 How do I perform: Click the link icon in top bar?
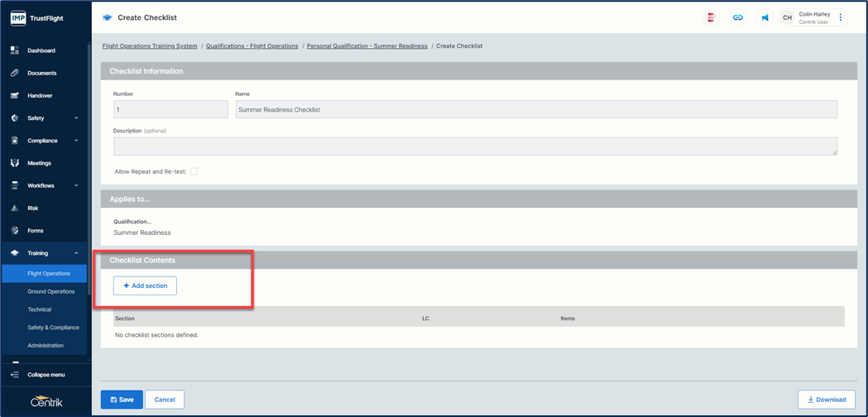click(x=737, y=17)
